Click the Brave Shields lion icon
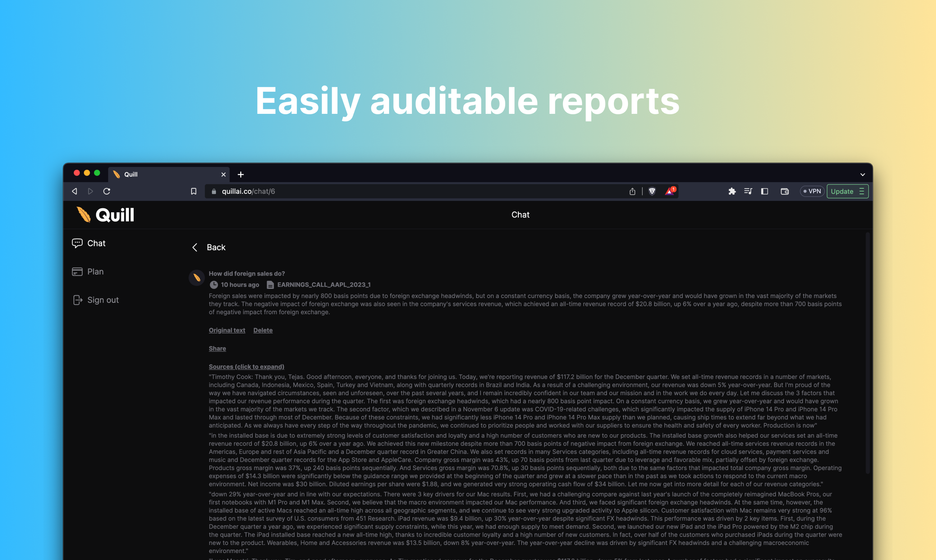This screenshot has height=560, width=936. pyautogui.click(x=652, y=191)
